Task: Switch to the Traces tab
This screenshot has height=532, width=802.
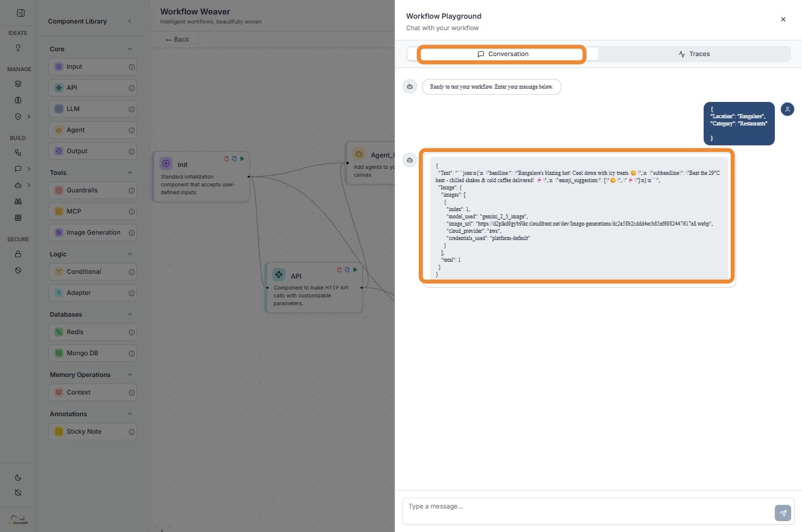Action: (x=694, y=54)
